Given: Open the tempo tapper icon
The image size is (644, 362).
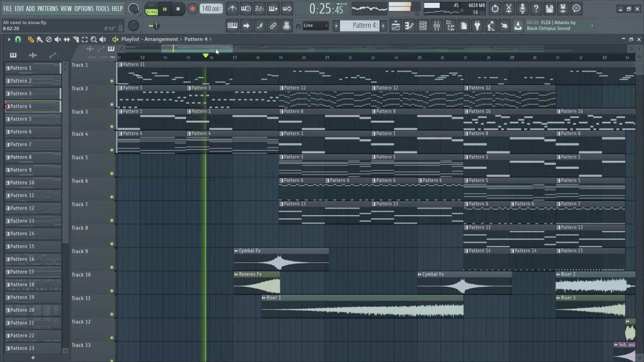Looking at the screenshot, I should (x=491, y=26).
